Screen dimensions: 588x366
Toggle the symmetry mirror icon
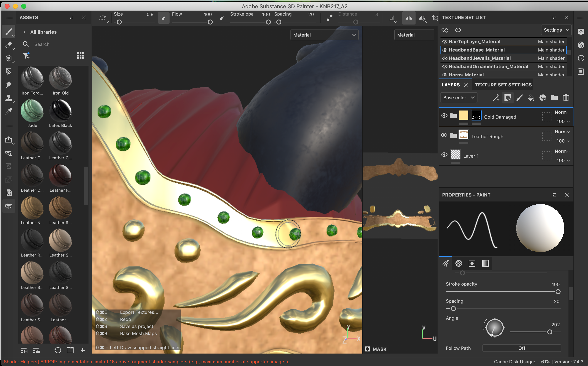point(409,18)
